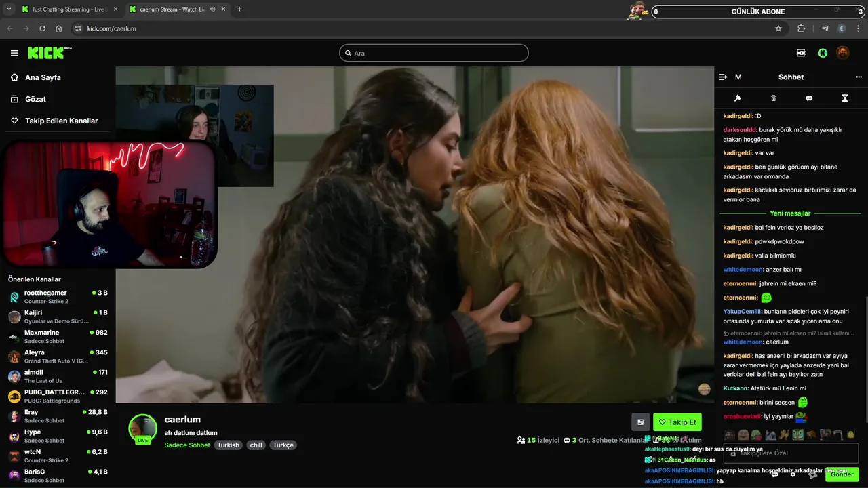
Task: View site information icon
Action: [78, 28]
